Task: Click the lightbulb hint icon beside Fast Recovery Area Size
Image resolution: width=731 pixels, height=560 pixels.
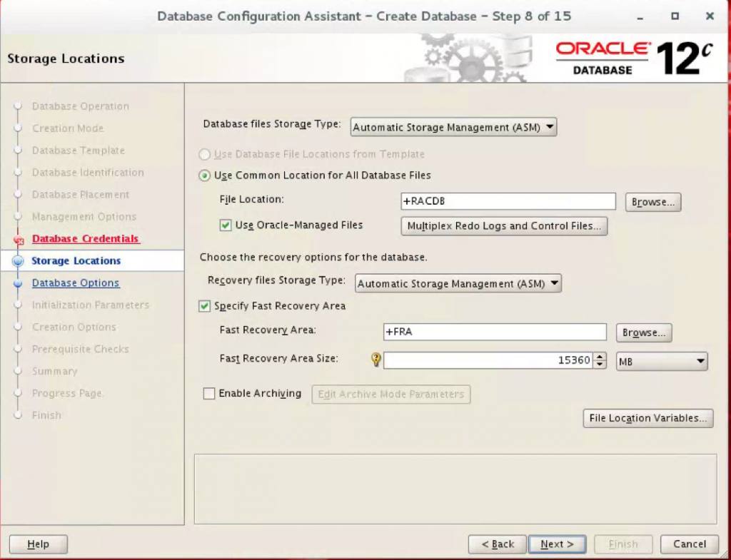Action: (376, 360)
